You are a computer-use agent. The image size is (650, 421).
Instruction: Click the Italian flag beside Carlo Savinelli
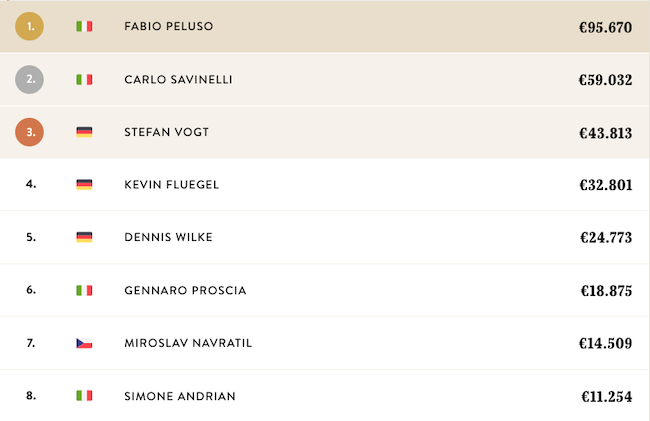(84, 79)
